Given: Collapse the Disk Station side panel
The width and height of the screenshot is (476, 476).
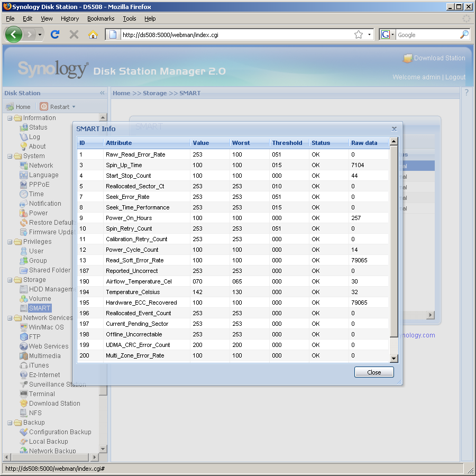Looking at the screenshot, I should [103, 93].
